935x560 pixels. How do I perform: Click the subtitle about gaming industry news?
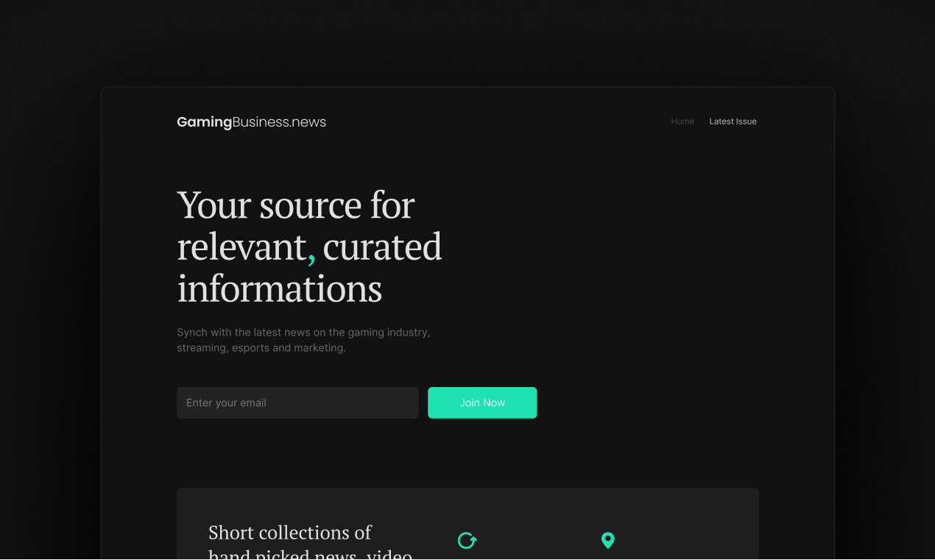click(303, 339)
